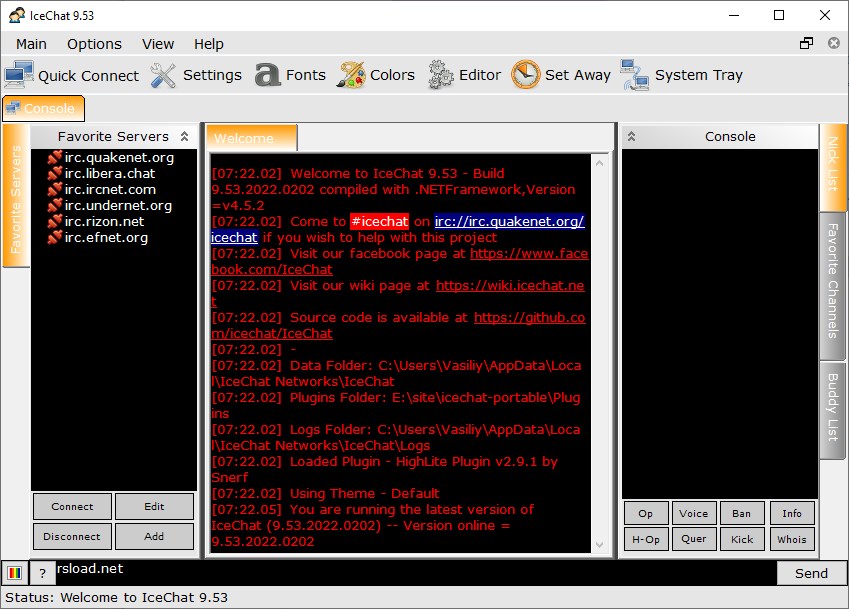849x609 pixels.
Task: Open the Fonts settings icon
Action: click(x=268, y=75)
